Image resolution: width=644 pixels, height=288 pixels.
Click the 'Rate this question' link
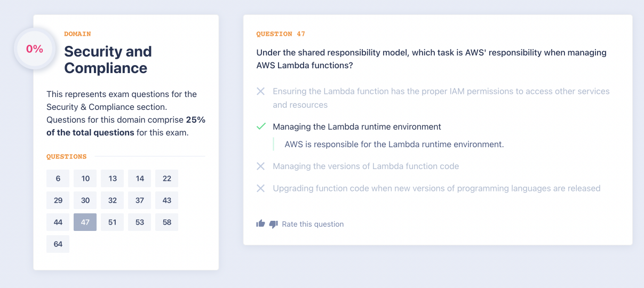tap(313, 225)
